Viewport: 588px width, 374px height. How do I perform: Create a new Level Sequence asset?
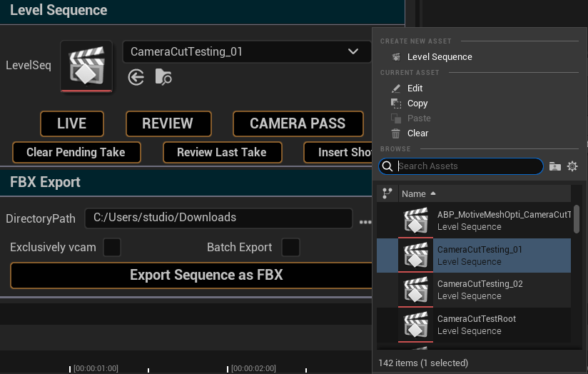439,57
